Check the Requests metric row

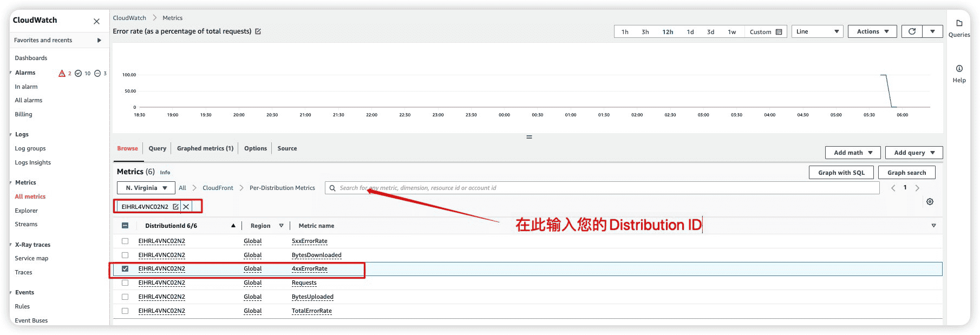click(125, 283)
